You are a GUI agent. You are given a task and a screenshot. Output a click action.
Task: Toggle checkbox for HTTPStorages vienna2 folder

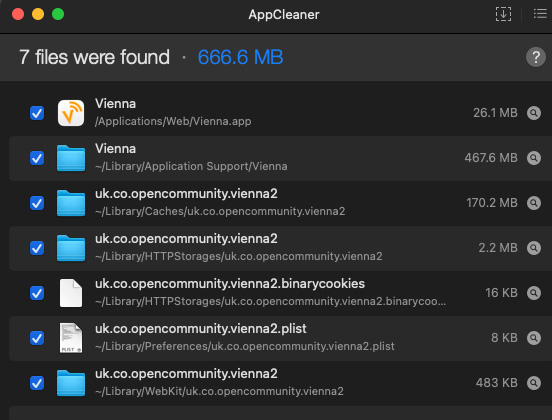coord(37,248)
